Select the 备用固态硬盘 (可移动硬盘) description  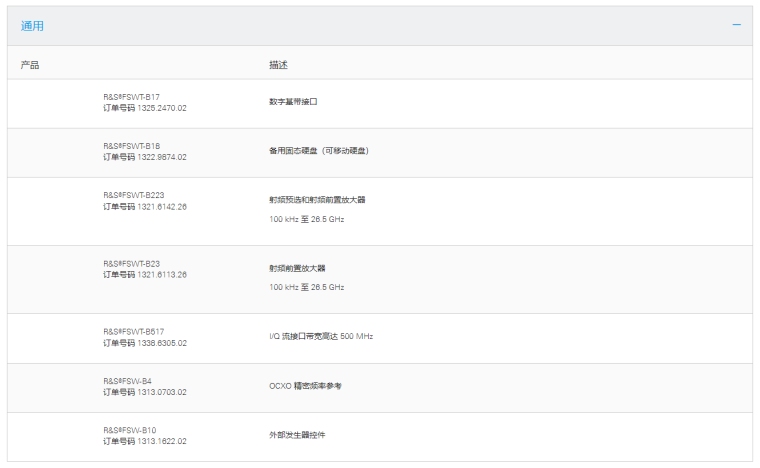[x=312, y=151]
